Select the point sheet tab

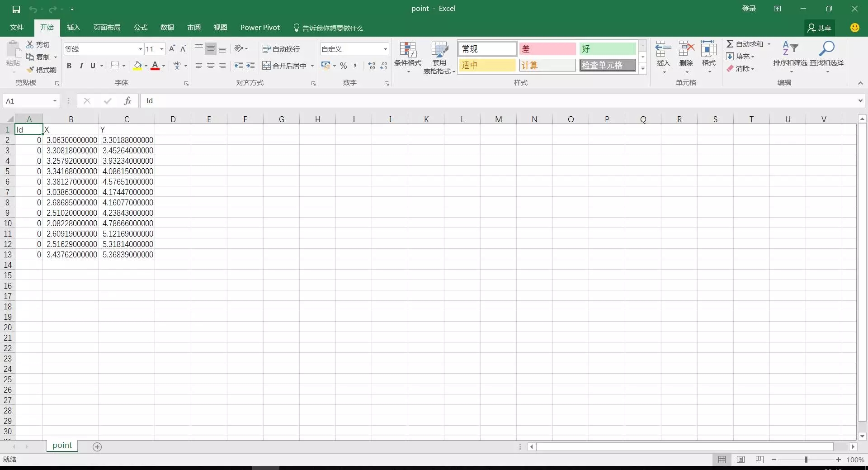[x=62, y=446]
